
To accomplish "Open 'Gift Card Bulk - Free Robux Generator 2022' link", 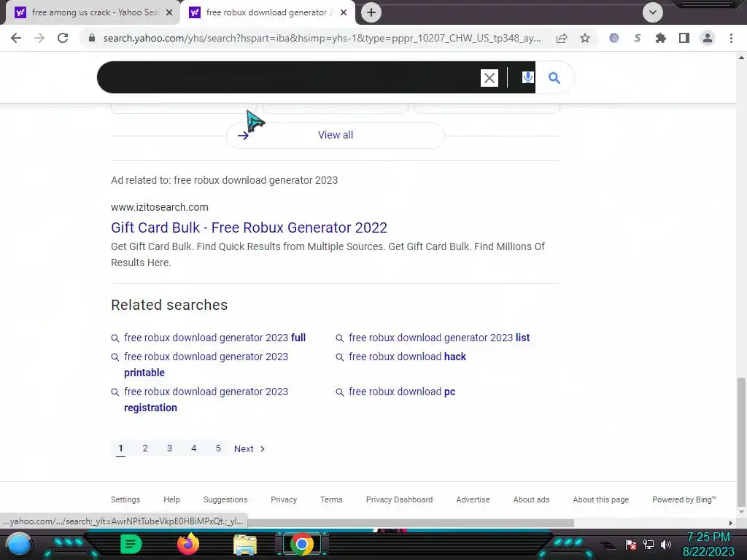I will [249, 227].
